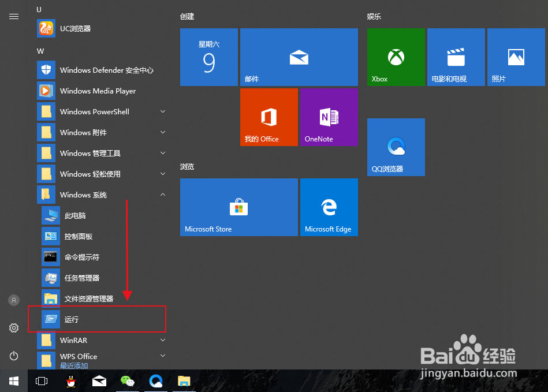Click the 控制面板 text label
The height and width of the screenshot is (392, 548).
click(79, 237)
